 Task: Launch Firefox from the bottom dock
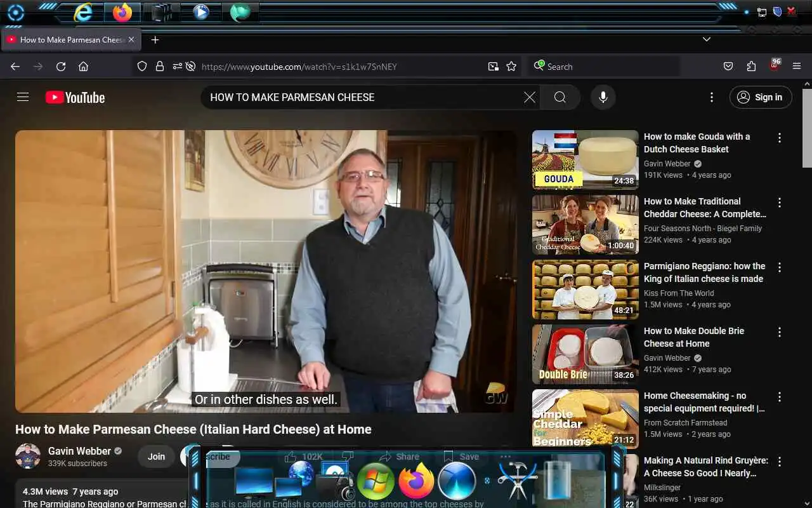point(416,481)
